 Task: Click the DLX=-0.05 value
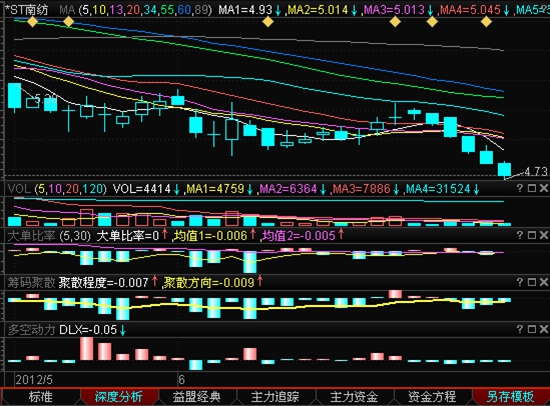[x=88, y=330]
